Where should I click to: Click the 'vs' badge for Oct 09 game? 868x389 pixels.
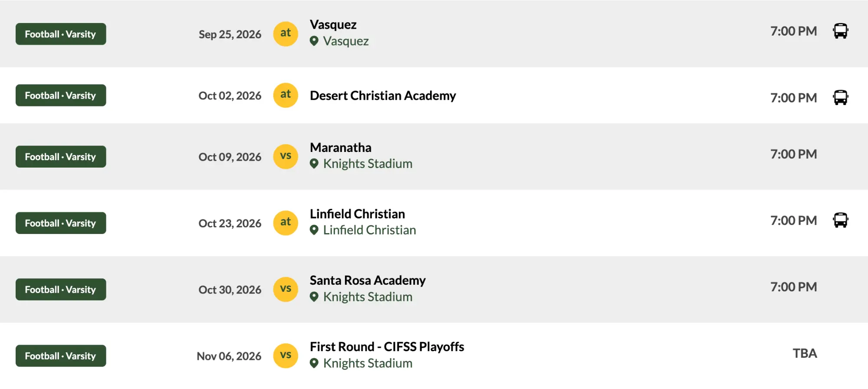(286, 156)
